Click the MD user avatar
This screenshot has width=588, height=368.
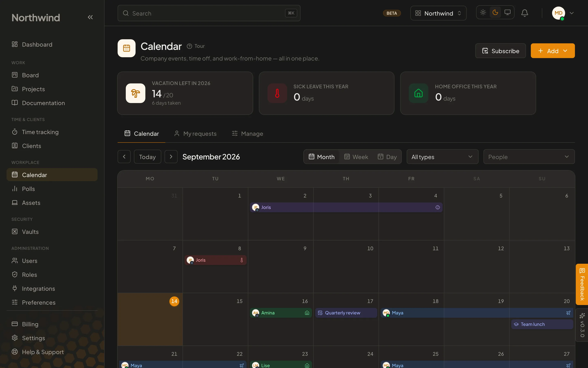pos(558,13)
